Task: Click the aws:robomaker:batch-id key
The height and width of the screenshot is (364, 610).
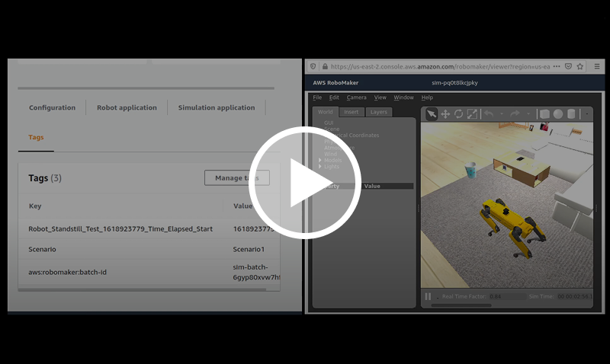Action: point(67,272)
